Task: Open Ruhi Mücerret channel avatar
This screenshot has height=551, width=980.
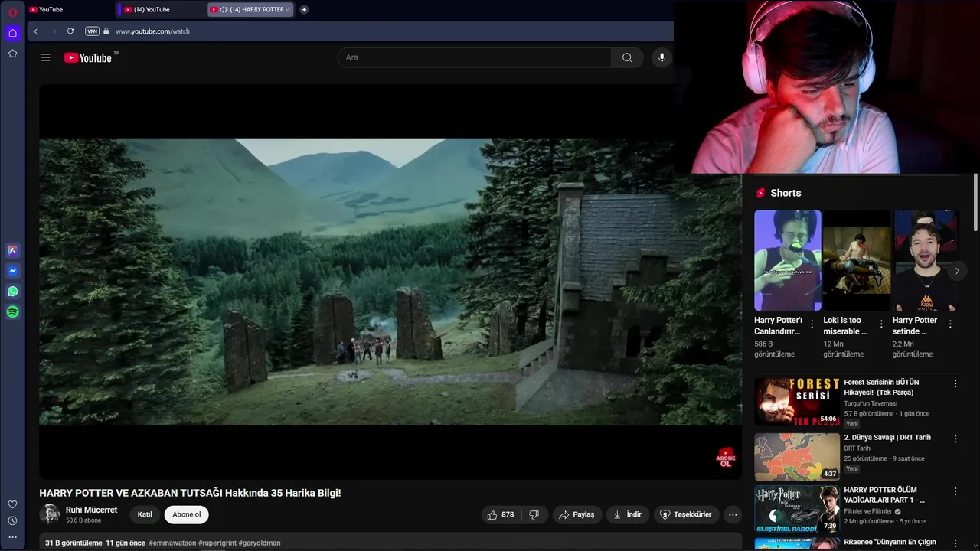Action: point(50,514)
